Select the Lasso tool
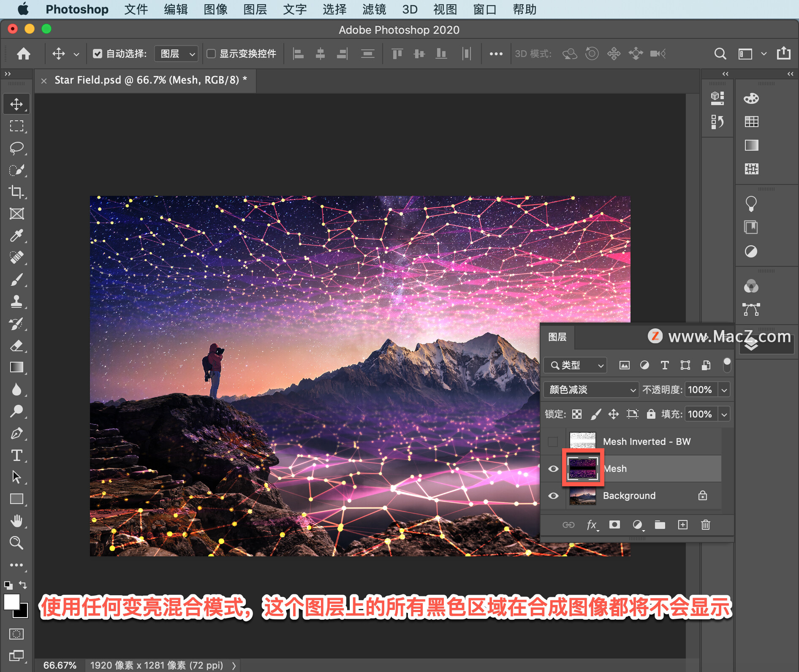799x672 pixels. [x=16, y=148]
